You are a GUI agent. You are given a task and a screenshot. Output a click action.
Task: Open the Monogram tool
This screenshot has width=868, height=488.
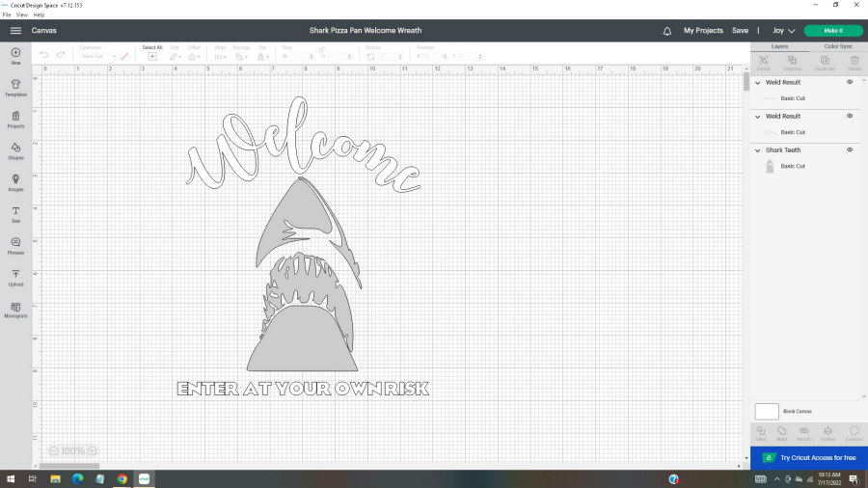[15, 309]
